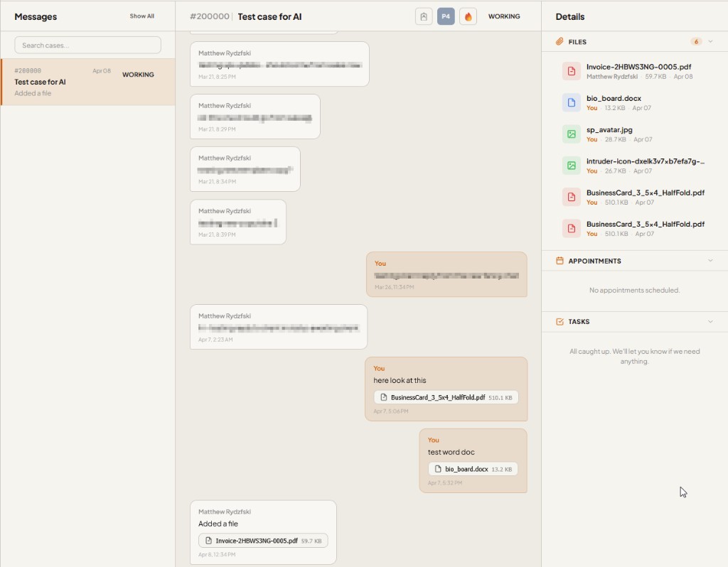The height and width of the screenshot is (567, 728).
Task: Click the Invoice-2HBWS3NG-0005.pdf red file icon
Action: [x=572, y=71]
